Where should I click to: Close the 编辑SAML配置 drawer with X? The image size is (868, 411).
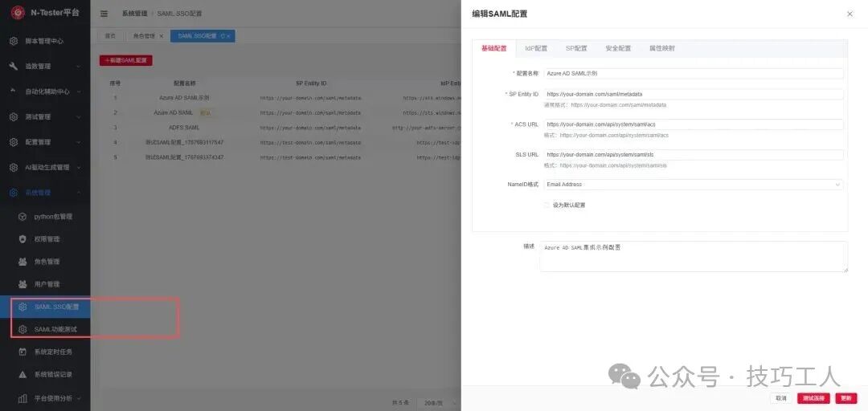click(x=850, y=14)
